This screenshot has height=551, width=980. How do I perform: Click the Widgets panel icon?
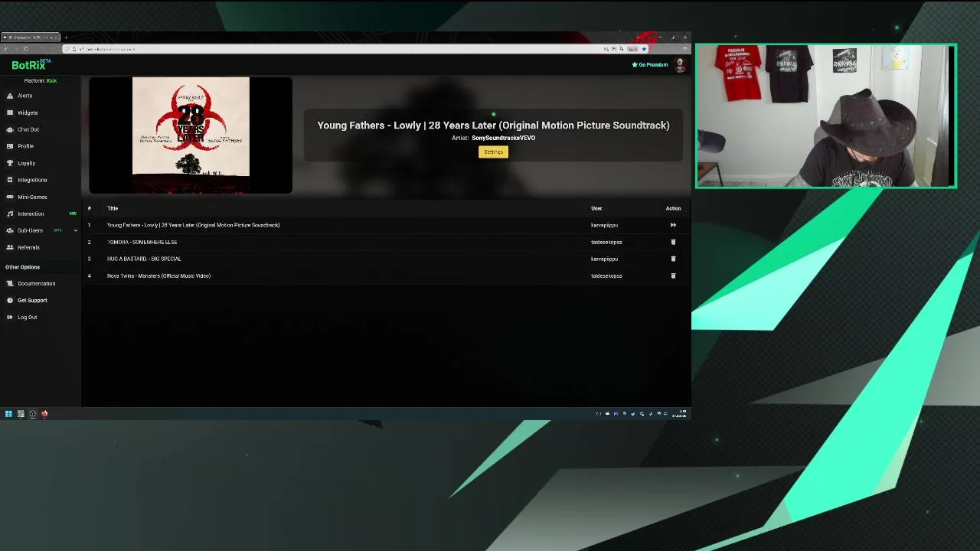point(9,112)
